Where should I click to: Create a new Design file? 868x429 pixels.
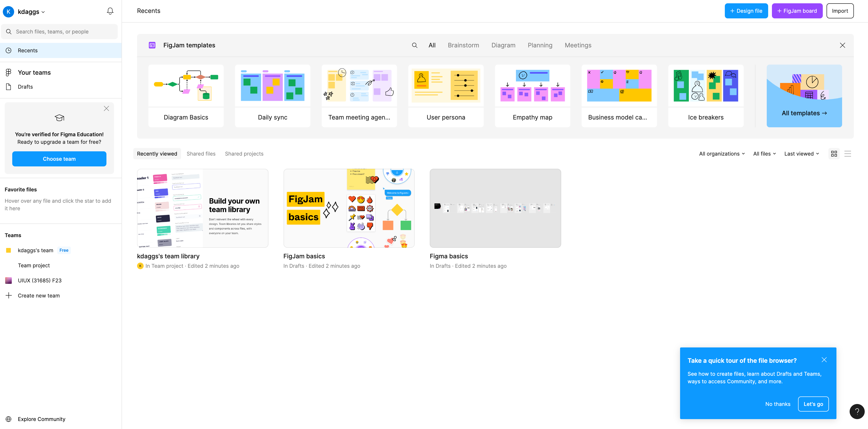pos(746,11)
